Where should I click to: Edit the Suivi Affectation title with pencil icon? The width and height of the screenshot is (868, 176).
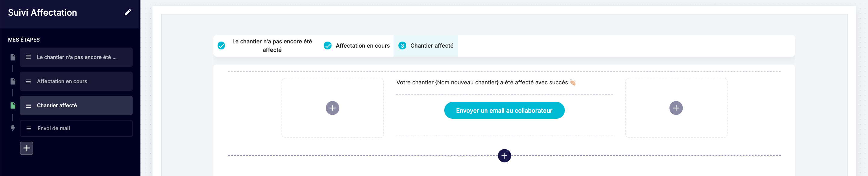click(128, 12)
